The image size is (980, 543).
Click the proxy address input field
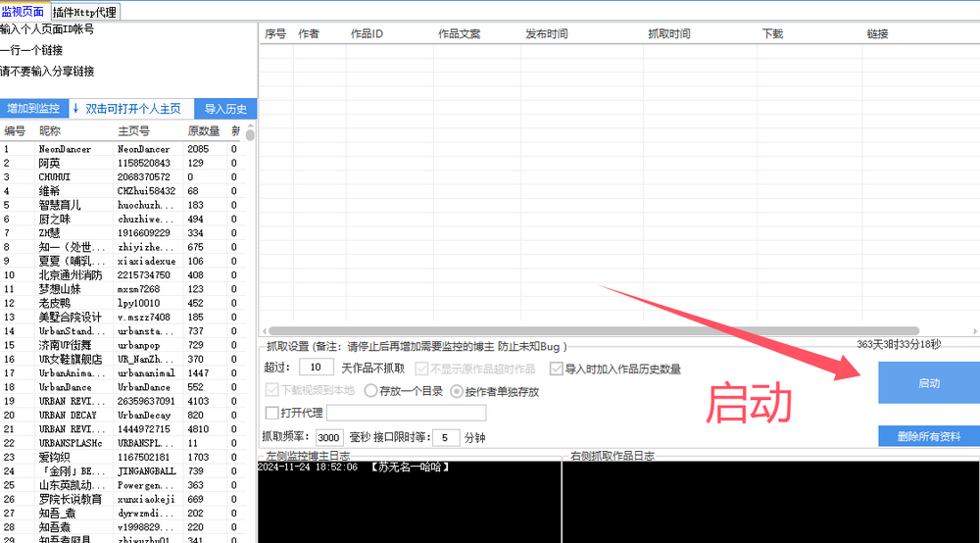point(407,413)
